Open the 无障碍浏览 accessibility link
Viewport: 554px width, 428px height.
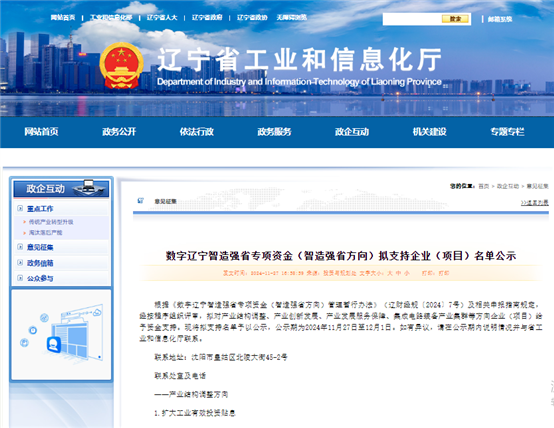tap(291, 17)
